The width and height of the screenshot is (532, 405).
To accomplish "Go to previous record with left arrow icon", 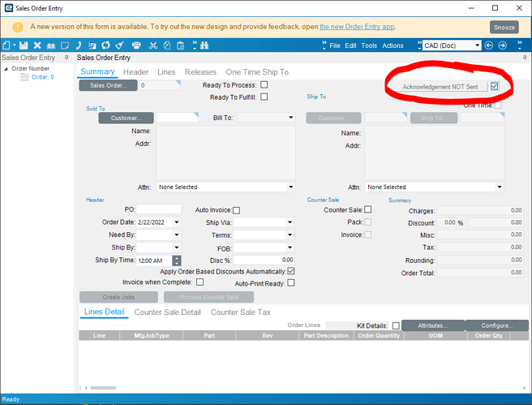I will (x=488, y=45).
